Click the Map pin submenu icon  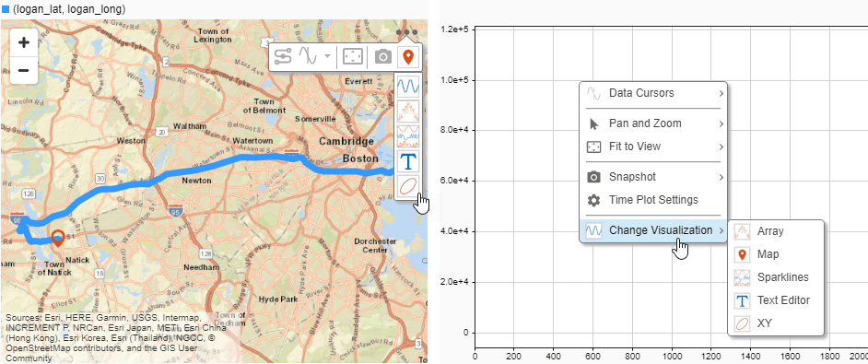(x=742, y=255)
